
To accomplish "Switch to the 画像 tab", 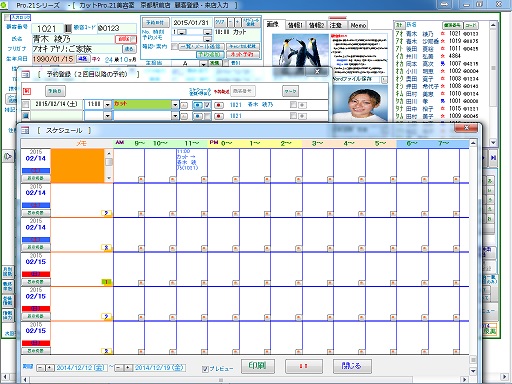I will [273, 25].
